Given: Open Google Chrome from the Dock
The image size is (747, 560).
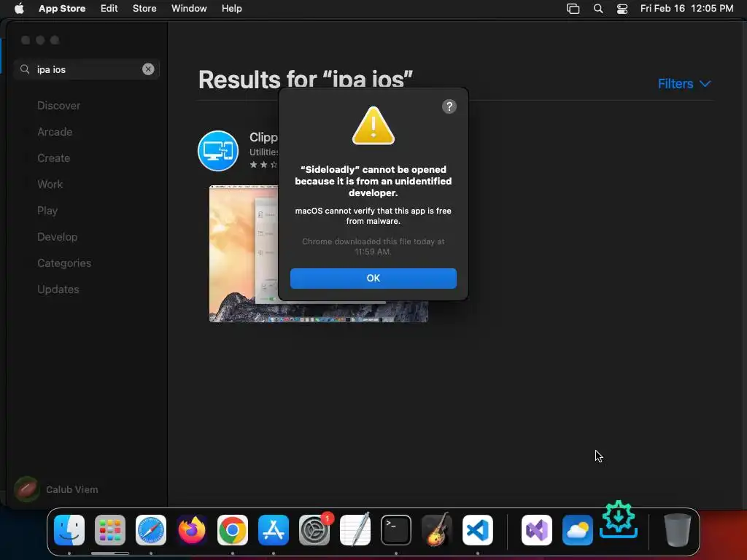Looking at the screenshot, I should (x=233, y=530).
